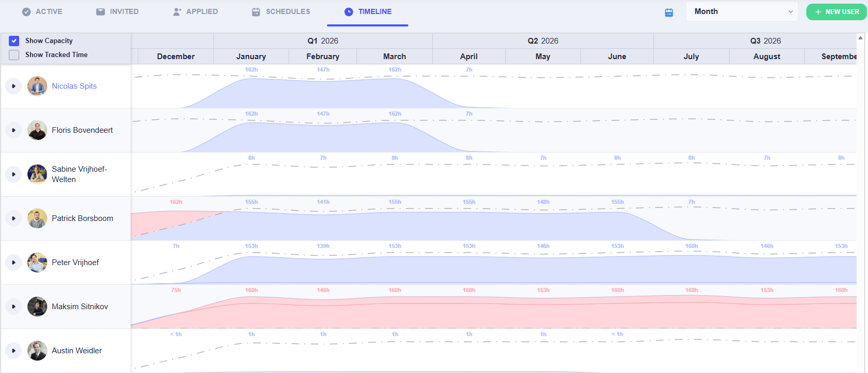868x373 pixels.
Task: Expand Maksim Sitnikov row
Action: 13,307
